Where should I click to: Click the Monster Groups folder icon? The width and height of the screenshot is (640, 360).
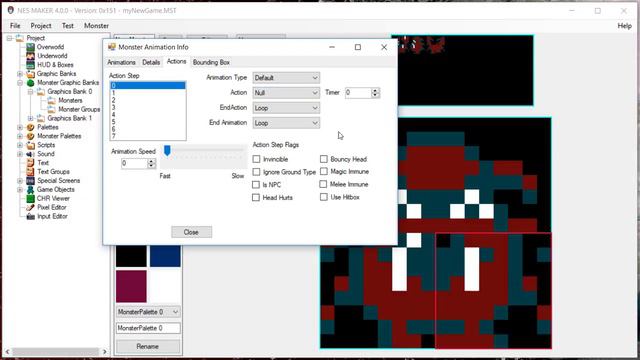(x=51, y=109)
